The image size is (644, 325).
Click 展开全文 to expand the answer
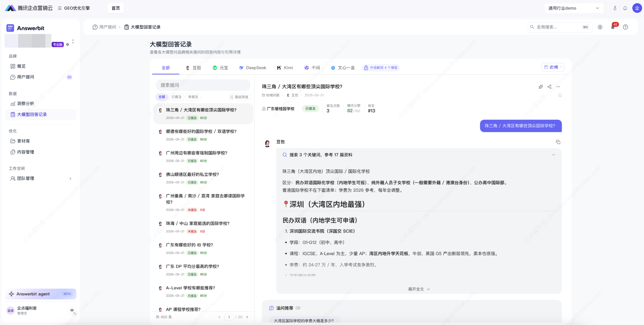419,289
